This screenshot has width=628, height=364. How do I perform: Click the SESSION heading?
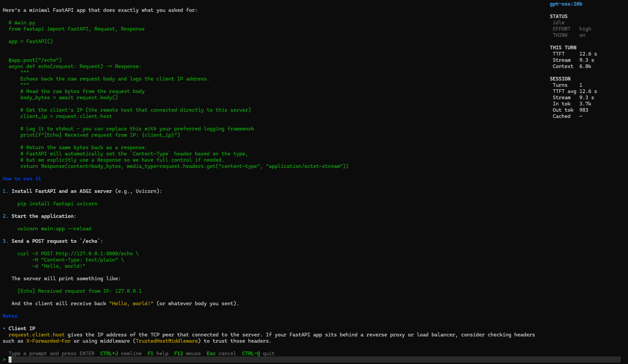(560, 79)
